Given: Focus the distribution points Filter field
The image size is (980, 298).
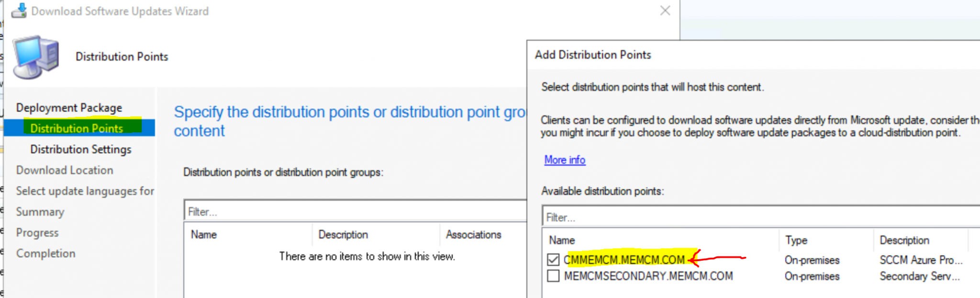Looking at the screenshot, I should click(x=356, y=211).
